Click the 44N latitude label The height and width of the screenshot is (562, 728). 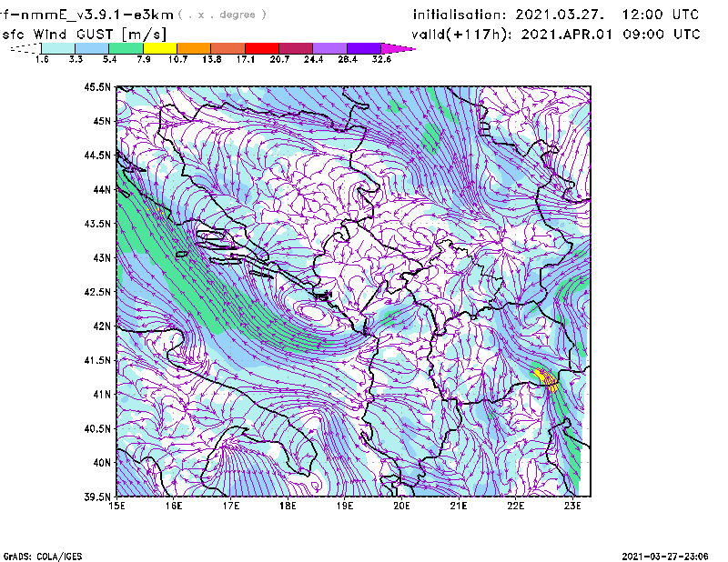coord(102,189)
